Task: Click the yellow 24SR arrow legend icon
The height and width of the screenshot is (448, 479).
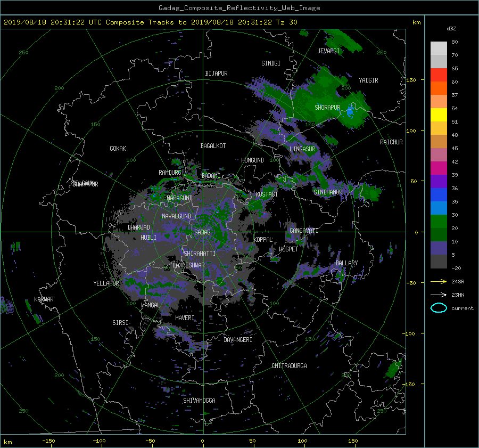Action: (439, 282)
